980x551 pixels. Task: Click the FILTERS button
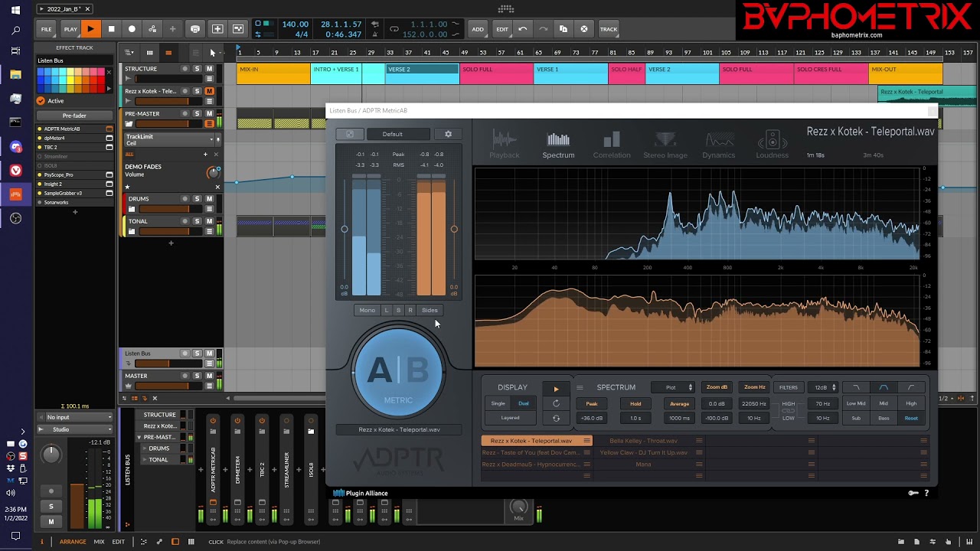coord(789,387)
